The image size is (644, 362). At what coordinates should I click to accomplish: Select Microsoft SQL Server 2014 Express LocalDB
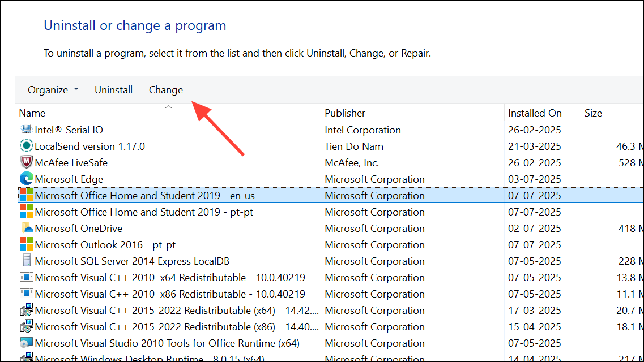click(132, 261)
